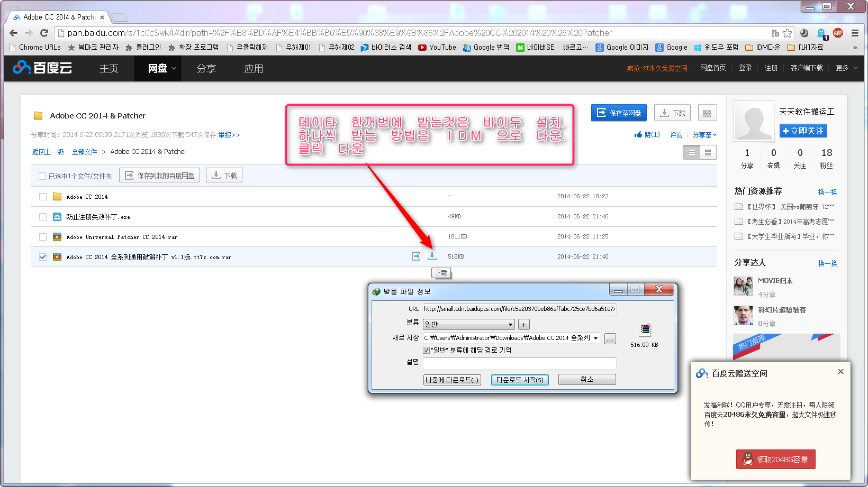Screen dimensions: 868x487
Task: Click the QR code icon button
Action: 707,113
